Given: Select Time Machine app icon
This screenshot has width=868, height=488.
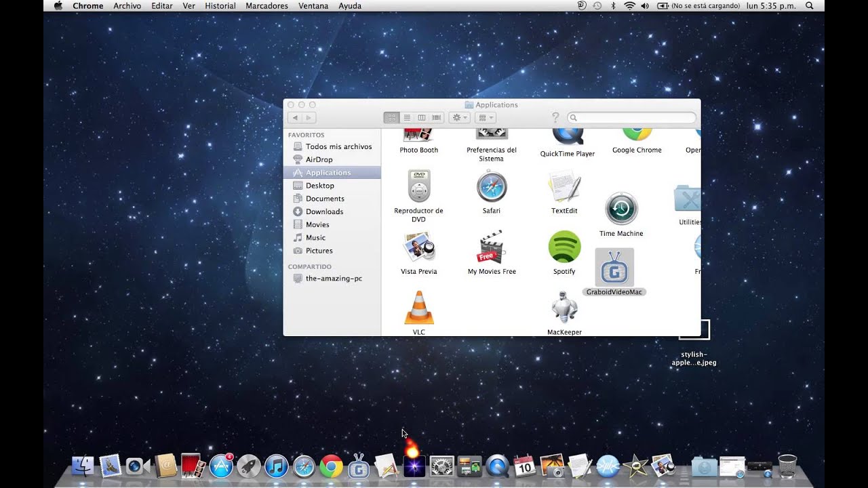Looking at the screenshot, I should (x=621, y=209).
